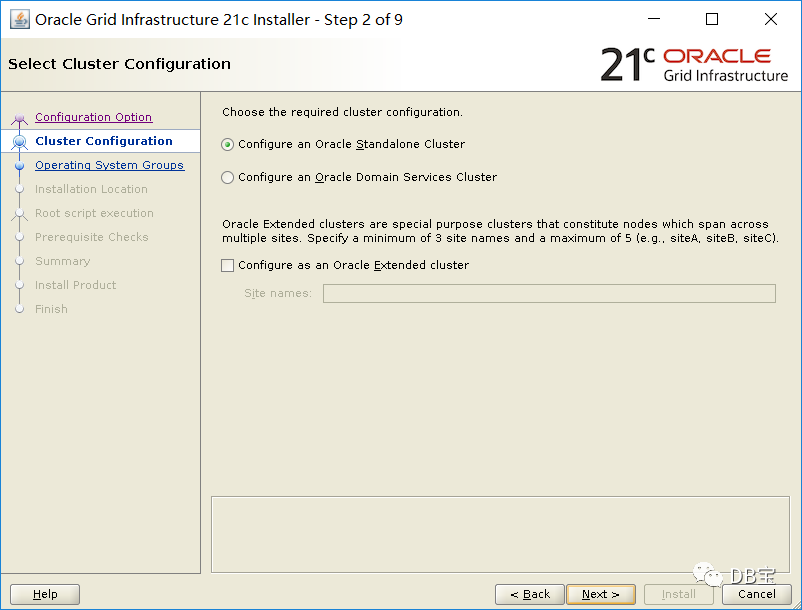Click the Next button
Viewport: 802px width, 610px height.
601,594
